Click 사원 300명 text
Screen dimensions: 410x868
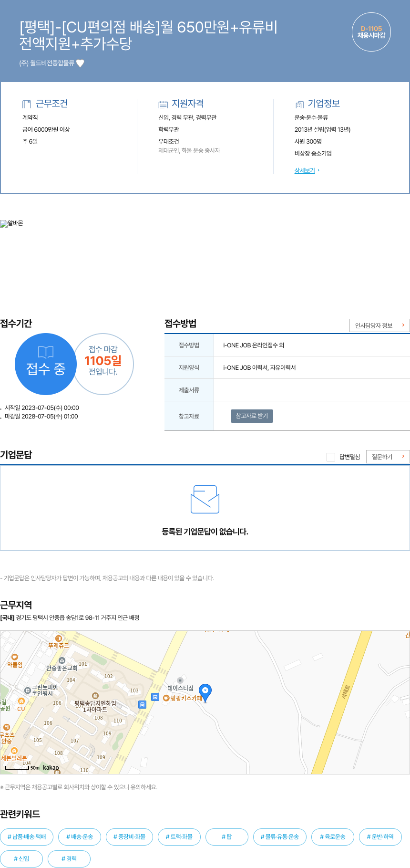[308, 141]
